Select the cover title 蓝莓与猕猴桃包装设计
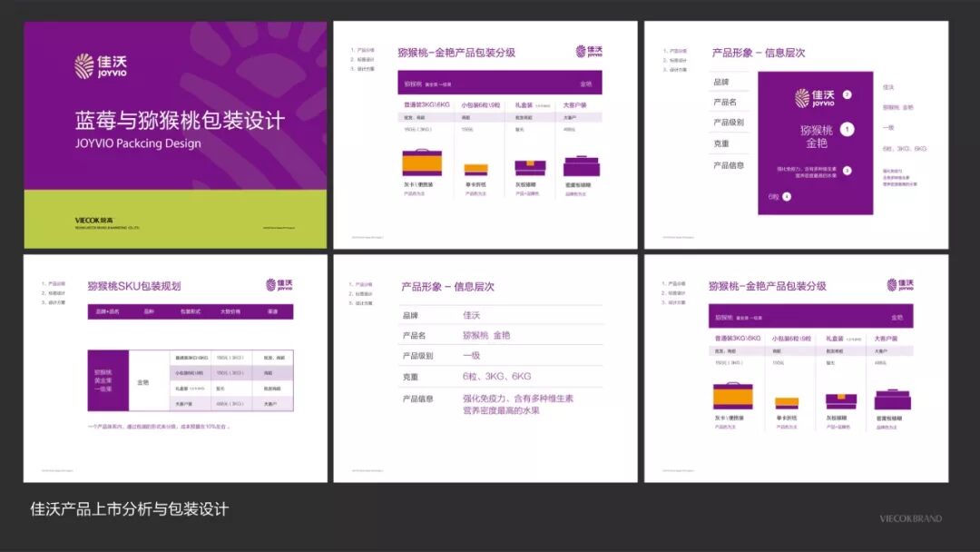980x552 pixels. pyautogui.click(x=180, y=120)
